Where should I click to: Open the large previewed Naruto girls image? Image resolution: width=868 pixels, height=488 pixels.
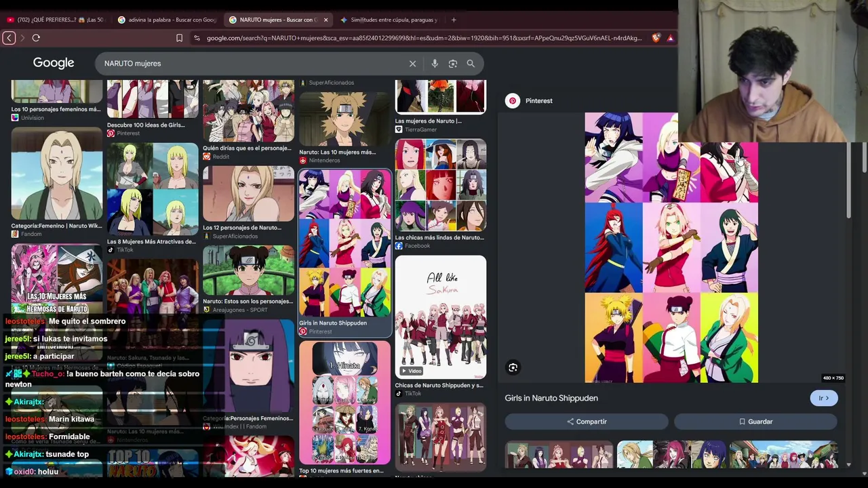(671, 247)
